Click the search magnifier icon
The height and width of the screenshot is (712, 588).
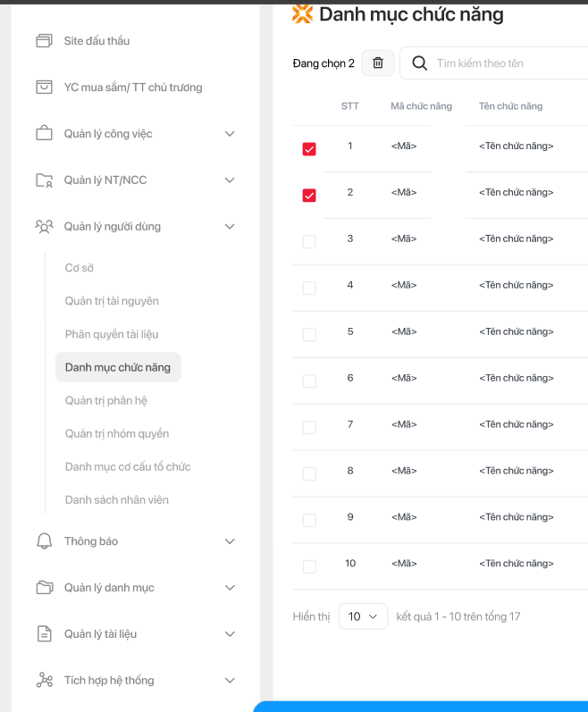point(418,63)
